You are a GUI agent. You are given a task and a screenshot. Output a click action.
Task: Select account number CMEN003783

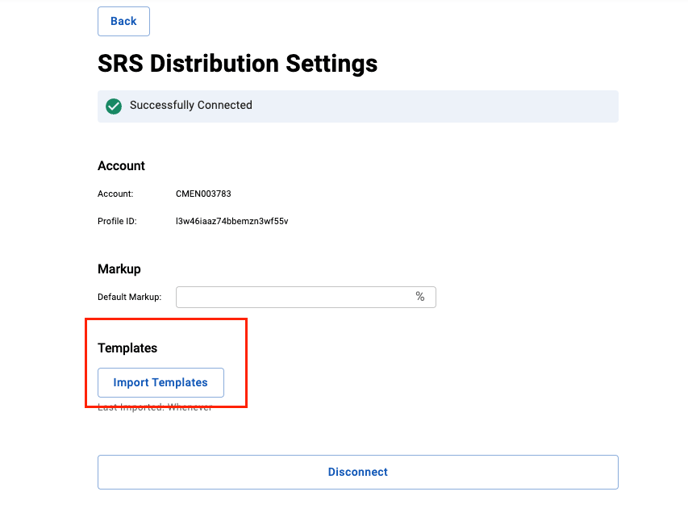(x=203, y=193)
